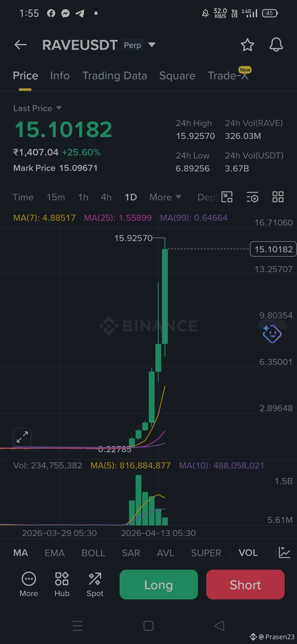
Task: Open price alert bell icon
Action: point(276,45)
